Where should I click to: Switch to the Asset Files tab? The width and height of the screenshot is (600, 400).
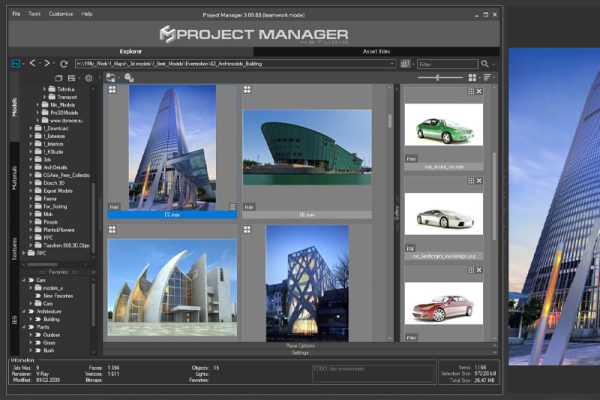[x=377, y=51]
